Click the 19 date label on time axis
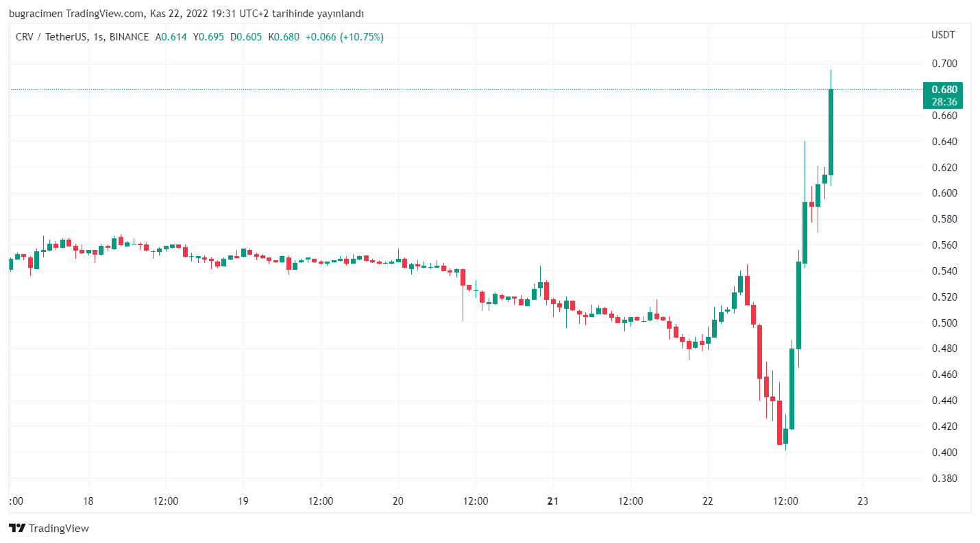 (243, 501)
